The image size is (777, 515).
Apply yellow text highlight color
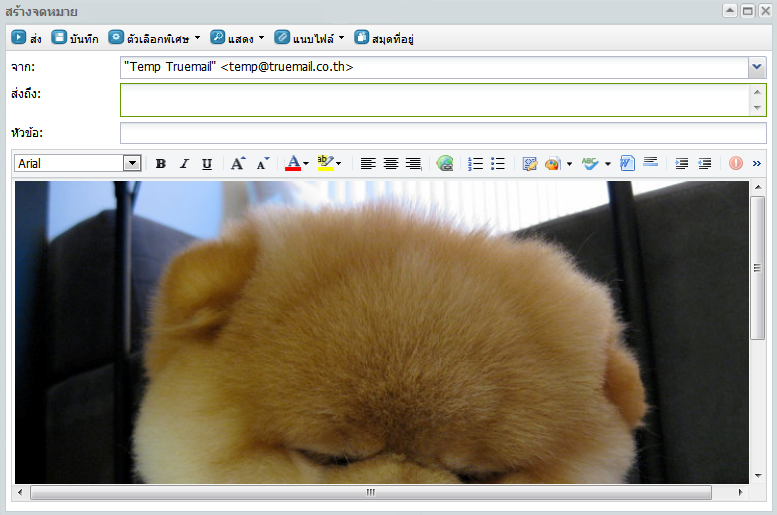(x=325, y=163)
